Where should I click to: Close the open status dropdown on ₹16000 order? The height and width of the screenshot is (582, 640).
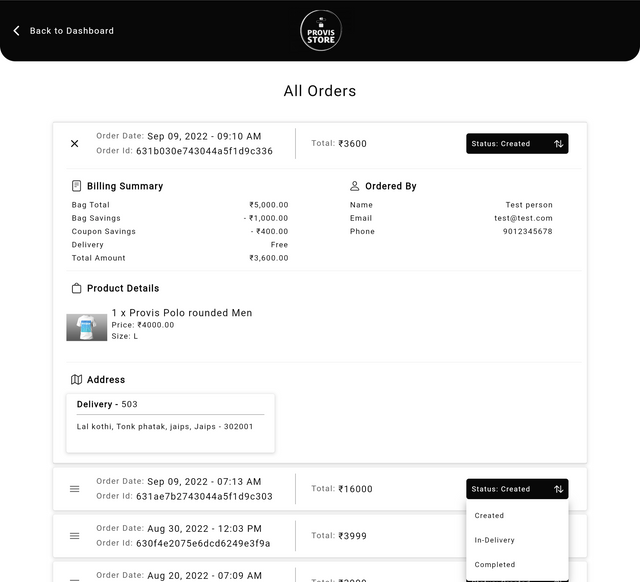(516, 489)
